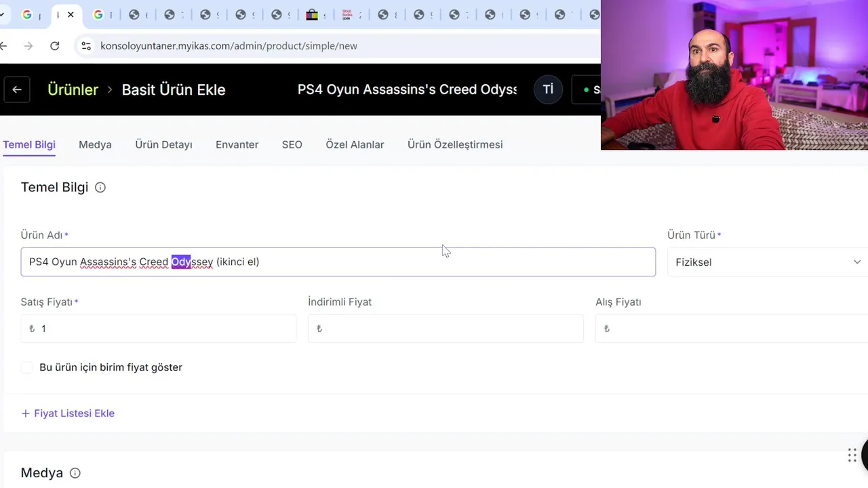Switch to the Medya tab
This screenshot has height=488, width=868.
tap(95, 144)
